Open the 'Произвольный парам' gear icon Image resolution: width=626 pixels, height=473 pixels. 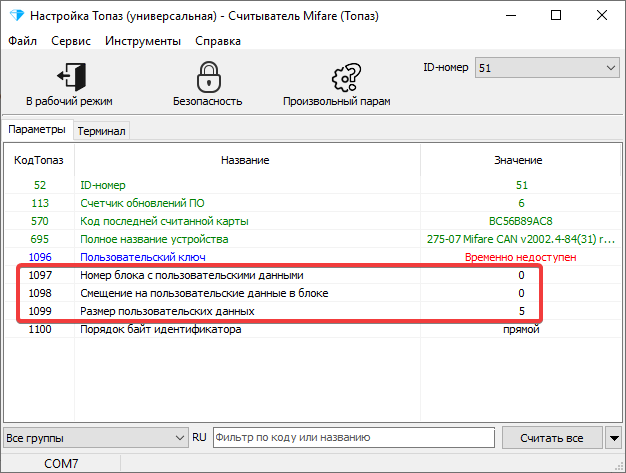(x=346, y=77)
